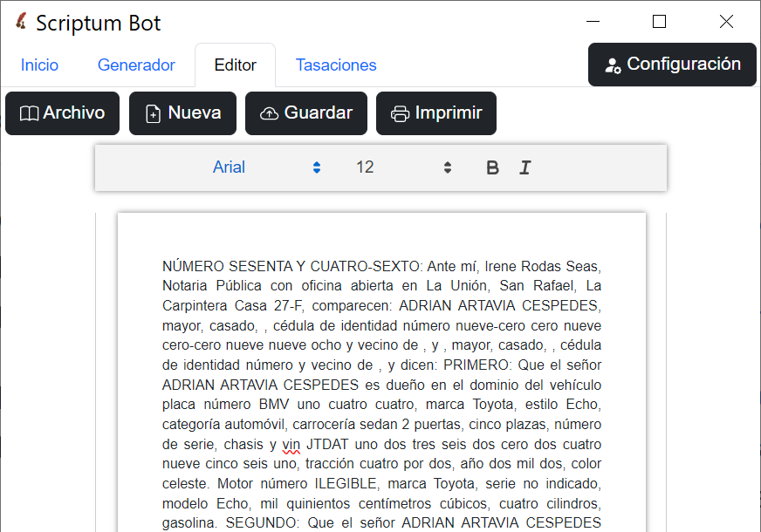Select the Editor tab
The width and height of the screenshot is (761, 532).
point(236,65)
